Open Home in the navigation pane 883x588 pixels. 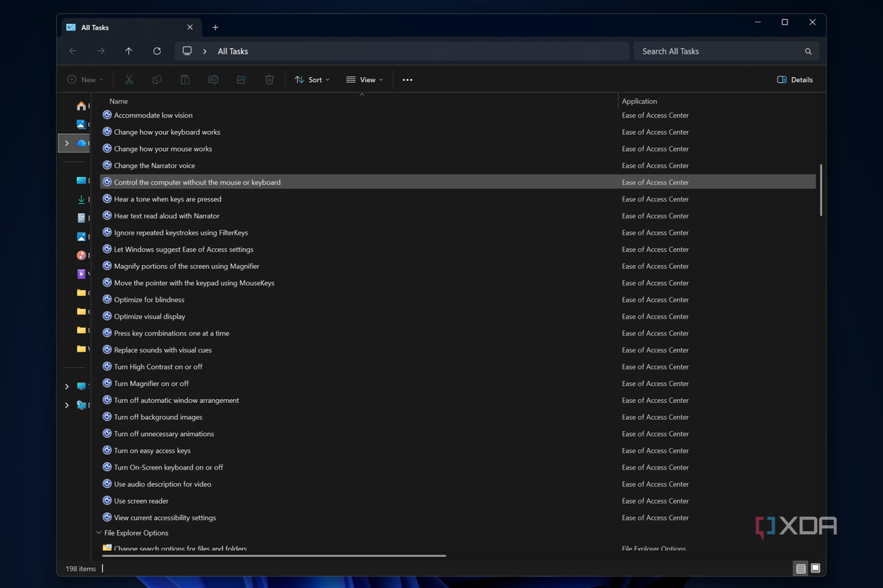pyautogui.click(x=81, y=106)
